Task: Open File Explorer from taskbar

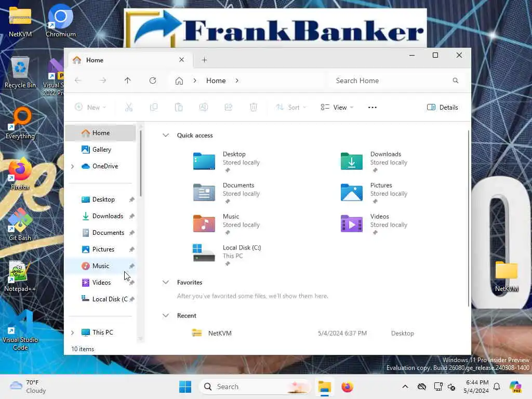Action: (x=324, y=387)
